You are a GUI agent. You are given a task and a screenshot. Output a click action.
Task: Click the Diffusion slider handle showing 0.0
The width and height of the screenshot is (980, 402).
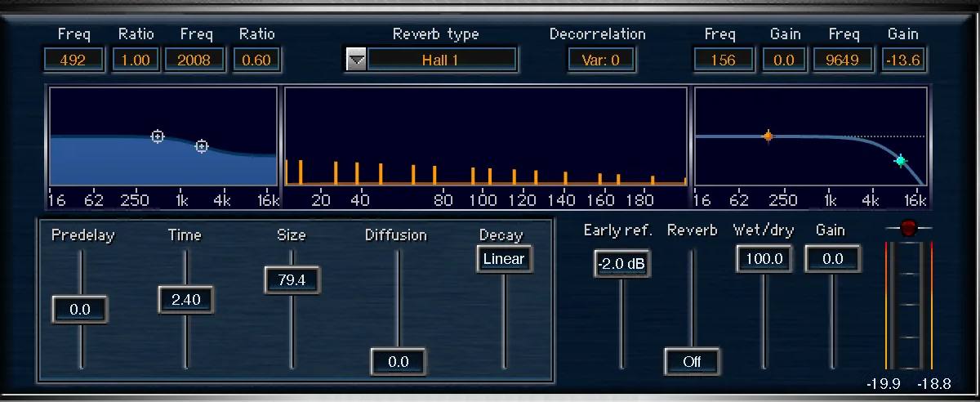[399, 361]
